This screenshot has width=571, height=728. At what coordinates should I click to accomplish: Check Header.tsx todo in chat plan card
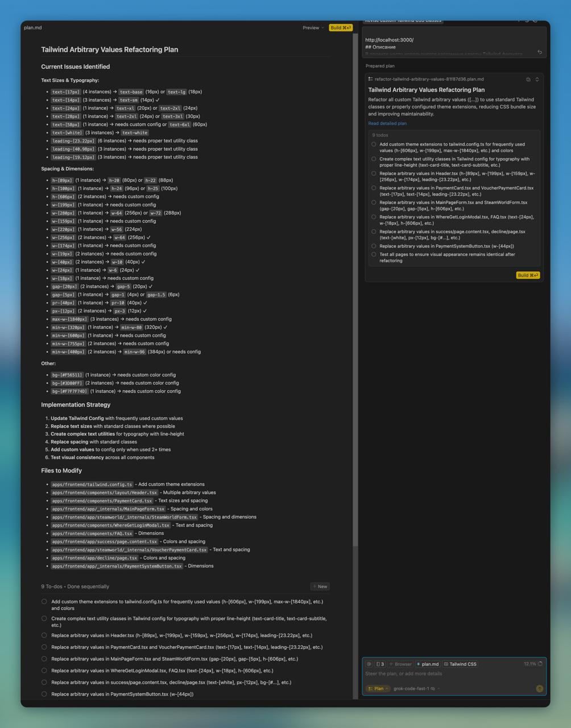(374, 173)
